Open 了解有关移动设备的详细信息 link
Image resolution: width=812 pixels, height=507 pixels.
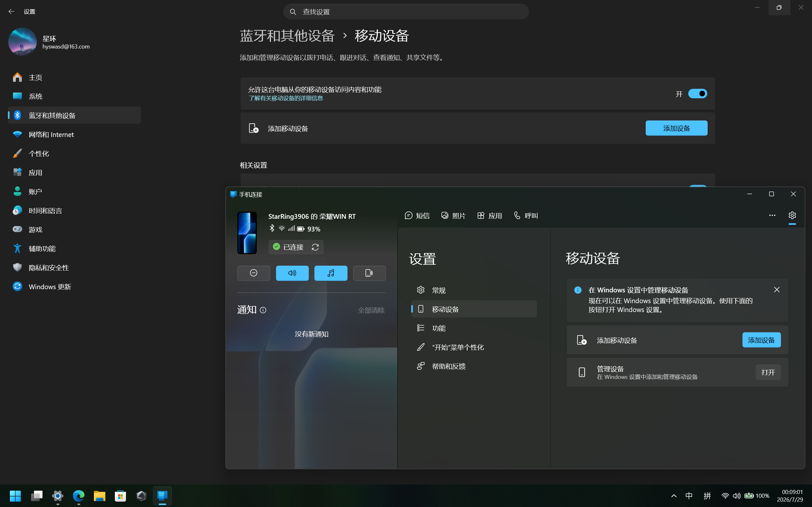tap(286, 98)
